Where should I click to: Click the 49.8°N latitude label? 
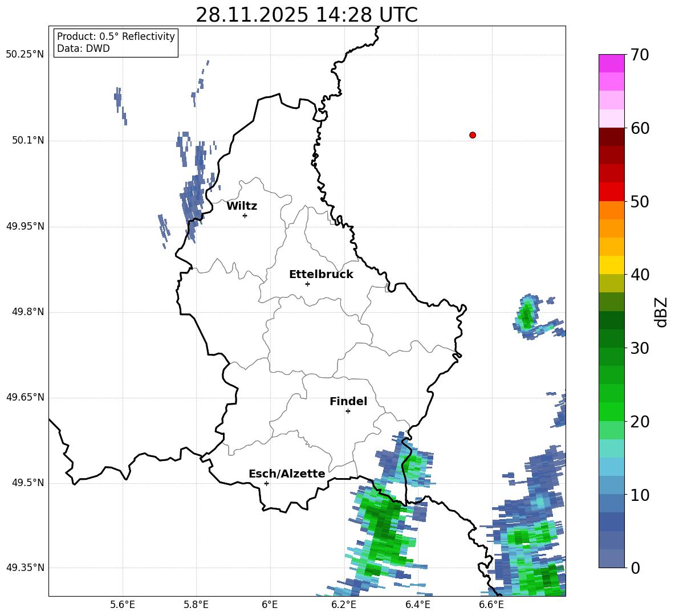28,312
